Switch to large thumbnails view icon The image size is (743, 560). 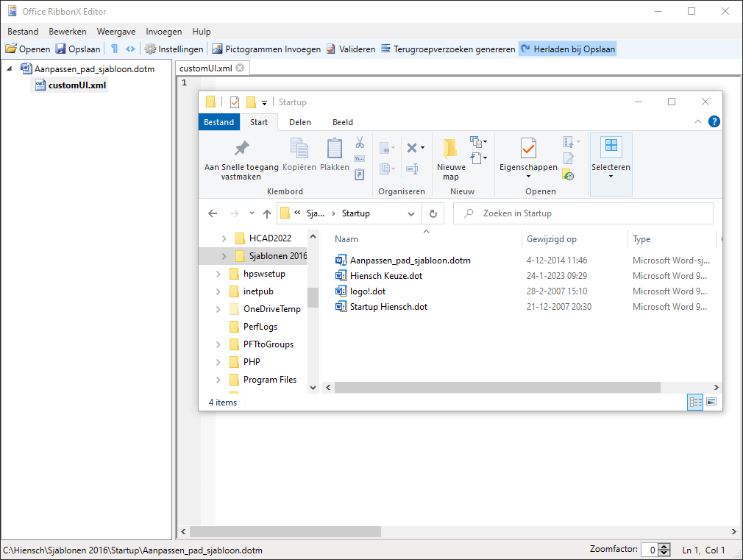coord(711,402)
